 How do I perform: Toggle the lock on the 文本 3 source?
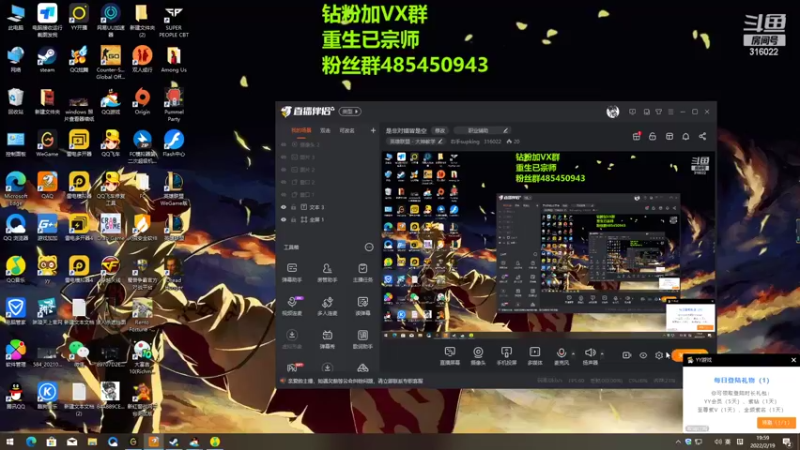click(x=293, y=207)
